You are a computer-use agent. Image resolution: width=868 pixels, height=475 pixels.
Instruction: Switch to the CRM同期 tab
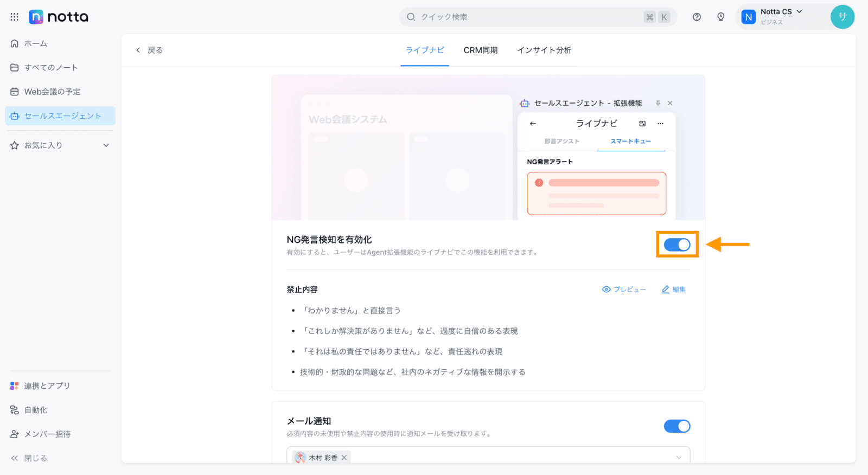pyautogui.click(x=481, y=50)
